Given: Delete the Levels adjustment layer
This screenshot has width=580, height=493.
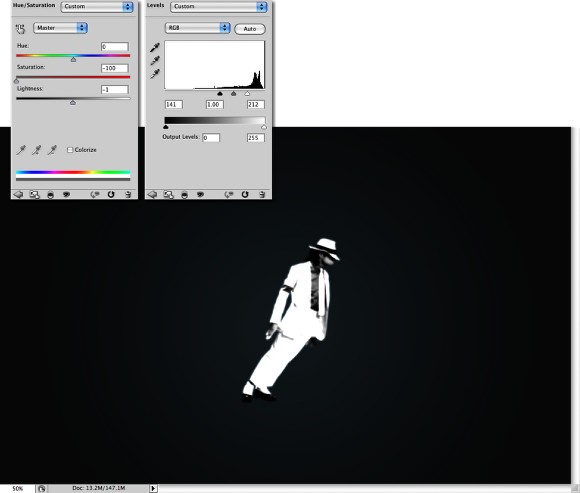Looking at the screenshot, I should click(262, 194).
